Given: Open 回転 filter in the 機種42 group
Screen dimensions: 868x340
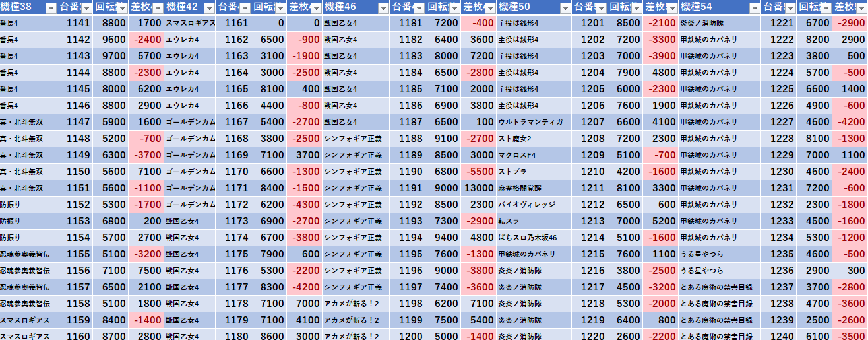Looking at the screenshot, I should [x=279, y=8].
